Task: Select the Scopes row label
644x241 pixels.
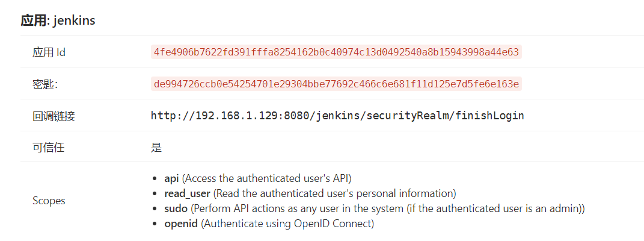Action: click(49, 201)
